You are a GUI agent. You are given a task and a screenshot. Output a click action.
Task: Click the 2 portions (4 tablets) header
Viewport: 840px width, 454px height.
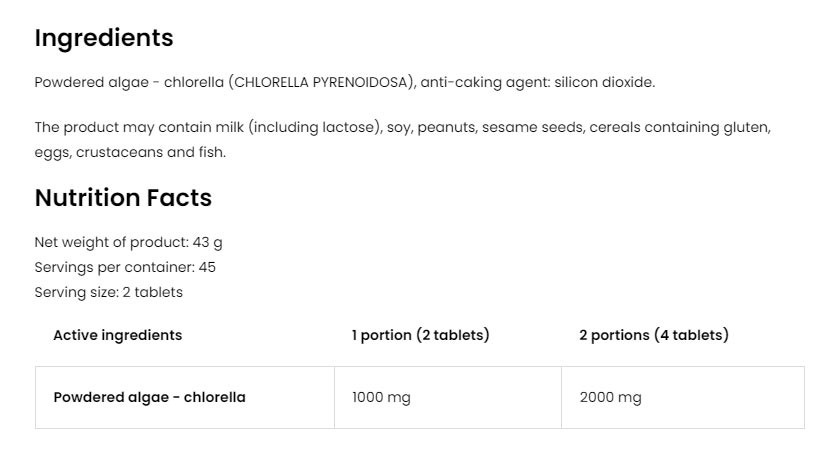pos(654,335)
